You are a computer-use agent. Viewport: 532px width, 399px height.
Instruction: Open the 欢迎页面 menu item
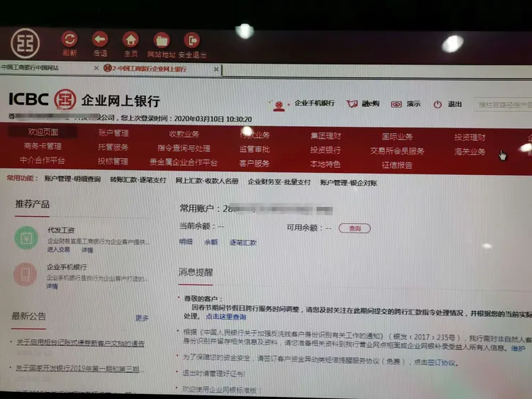tap(43, 132)
